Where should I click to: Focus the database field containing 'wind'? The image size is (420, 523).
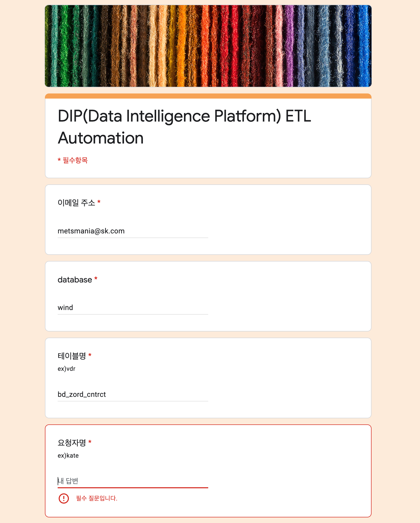click(x=133, y=308)
